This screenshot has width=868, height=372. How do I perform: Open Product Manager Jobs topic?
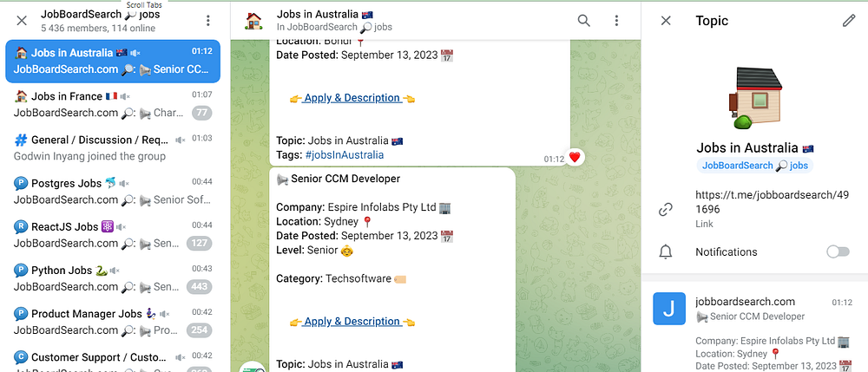pos(112,323)
